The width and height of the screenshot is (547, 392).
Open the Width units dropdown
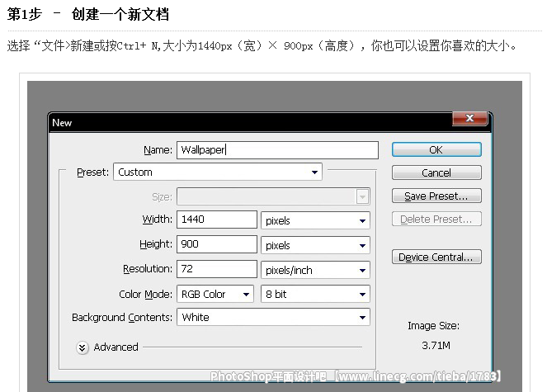point(315,220)
